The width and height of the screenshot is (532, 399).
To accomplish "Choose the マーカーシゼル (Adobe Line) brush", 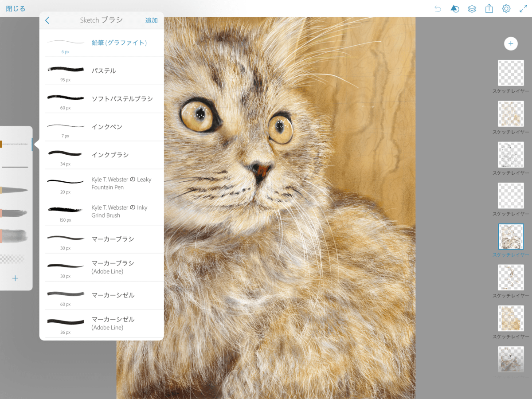I will click(x=102, y=323).
